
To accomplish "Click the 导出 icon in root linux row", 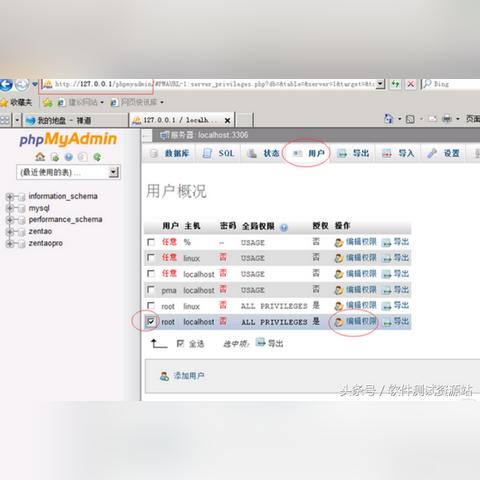I will point(386,306).
